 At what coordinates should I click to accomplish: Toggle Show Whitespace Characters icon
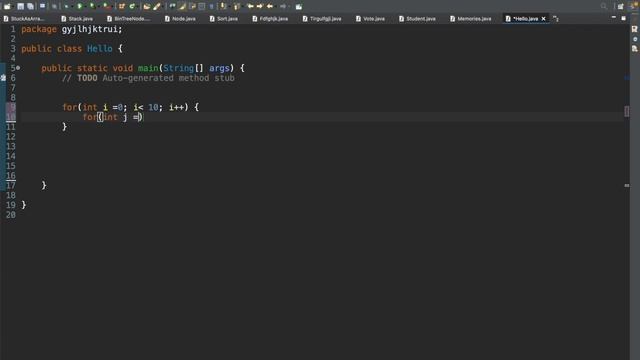(211, 6)
